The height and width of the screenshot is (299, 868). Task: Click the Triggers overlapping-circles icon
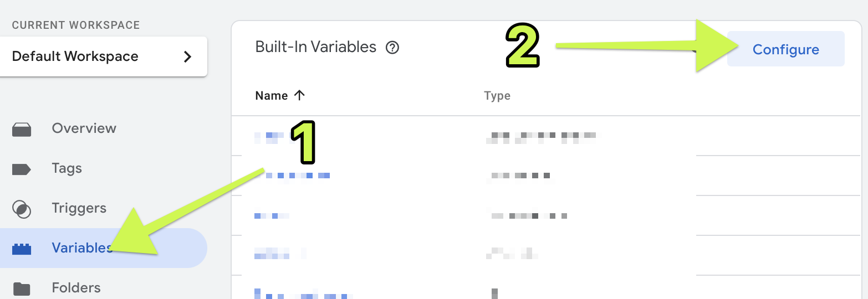click(x=22, y=209)
